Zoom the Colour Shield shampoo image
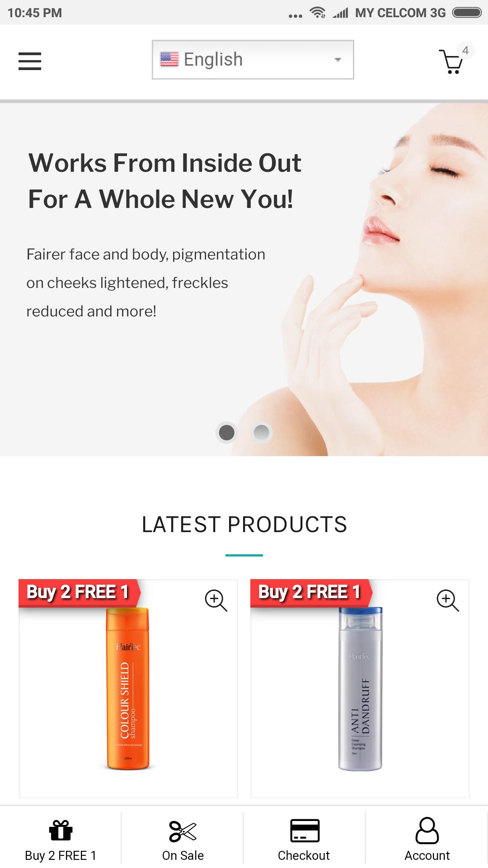Screen dimensions: 488x868 point(216,600)
